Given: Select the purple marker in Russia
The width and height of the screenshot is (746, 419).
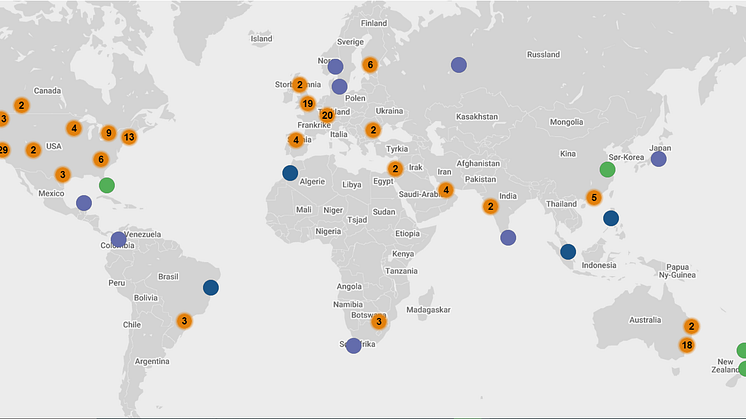Looking at the screenshot, I should pos(458,65).
